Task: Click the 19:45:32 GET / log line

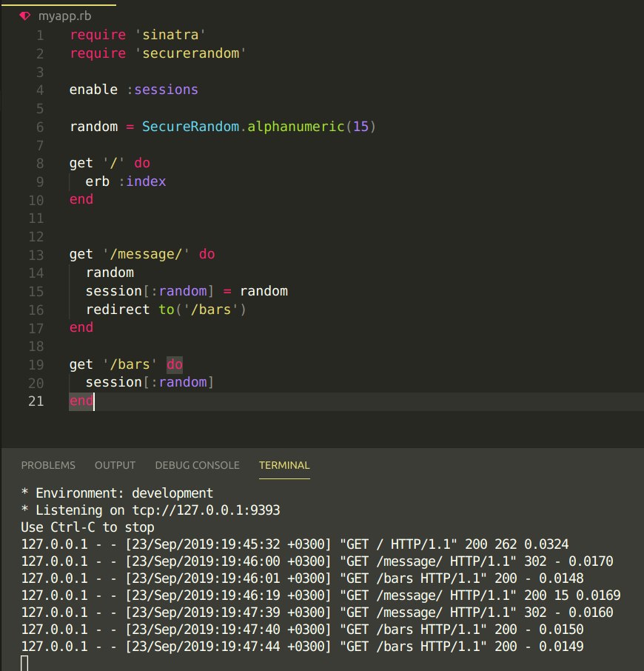Action: pyautogui.click(x=295, y=544)
